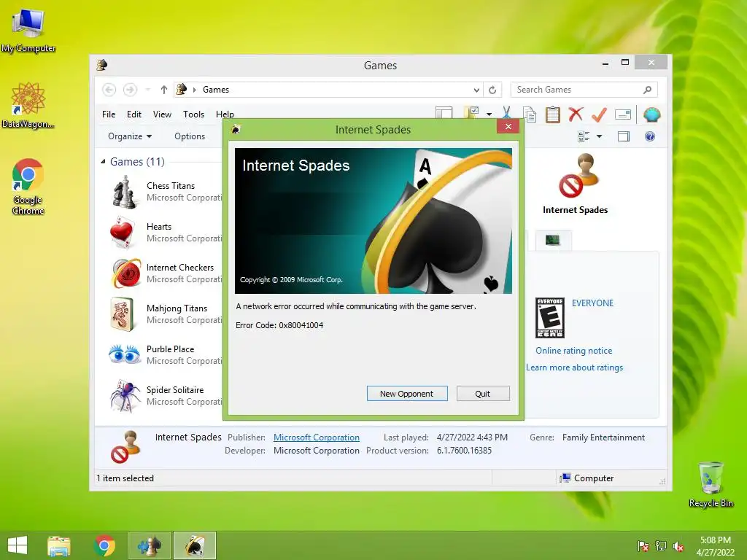Click the Internet Spades preview icon

[x=578, y=175]
